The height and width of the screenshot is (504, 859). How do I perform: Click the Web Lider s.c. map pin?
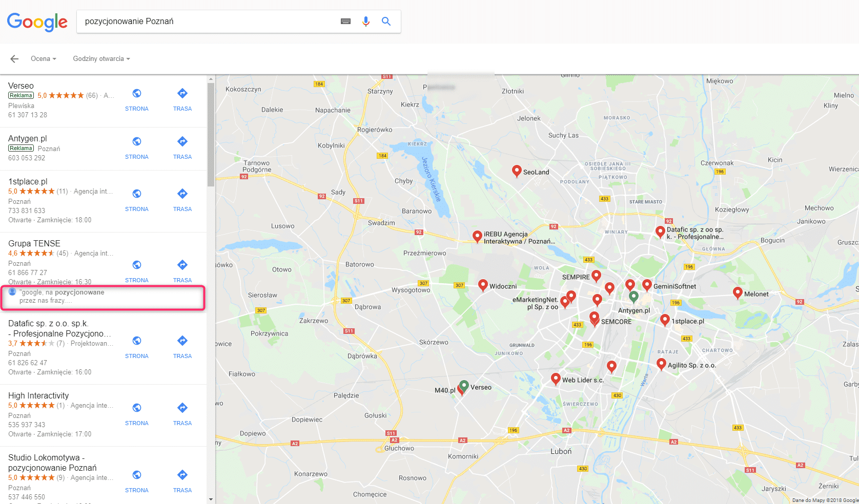click(556, 379)
